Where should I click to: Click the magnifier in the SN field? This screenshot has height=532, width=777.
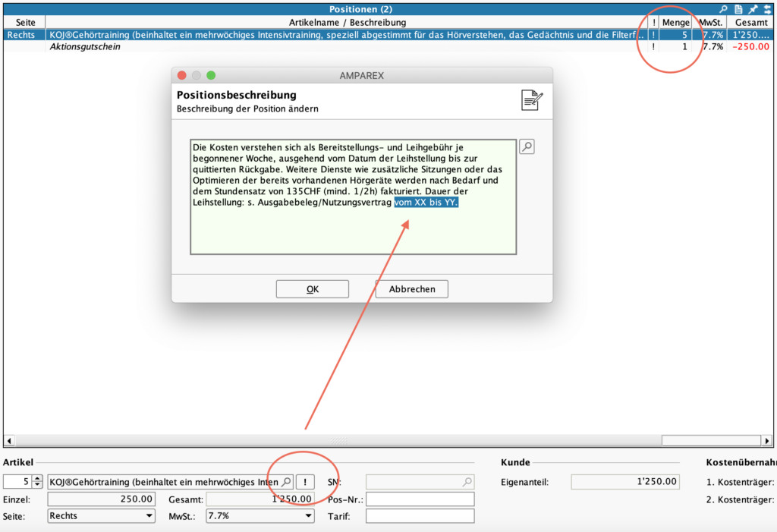(467, 482)
